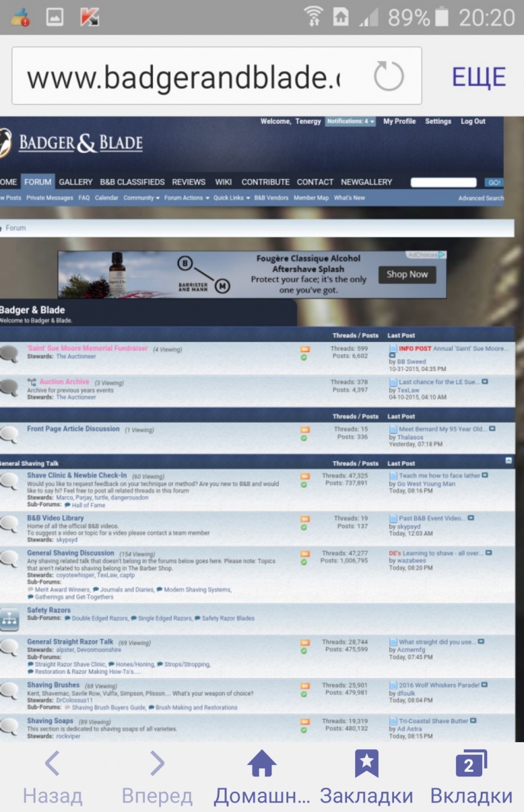Open the What's New link

point(350,198)
